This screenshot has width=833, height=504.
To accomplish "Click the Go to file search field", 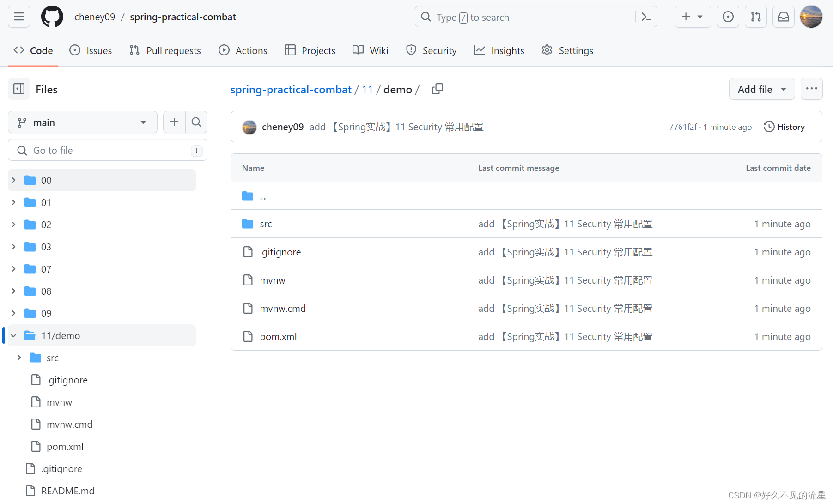I will [108, 150].
